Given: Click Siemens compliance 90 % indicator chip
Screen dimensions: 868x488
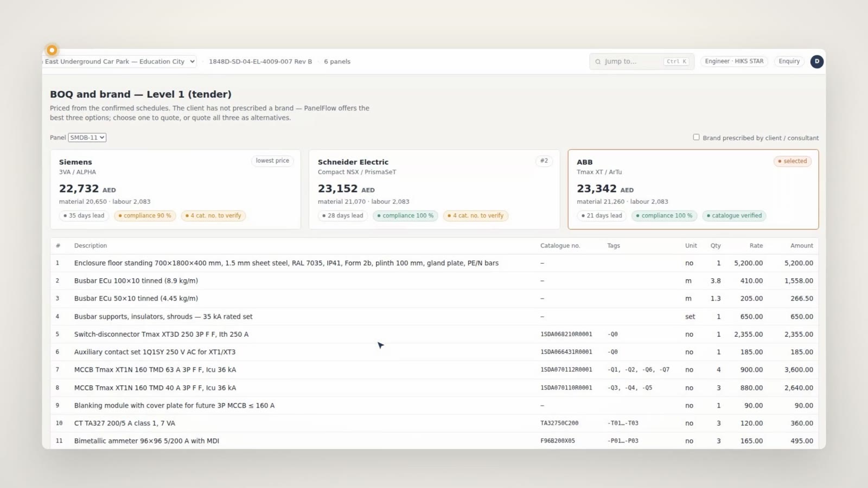Looking at the screenshot, I should 145,216.
